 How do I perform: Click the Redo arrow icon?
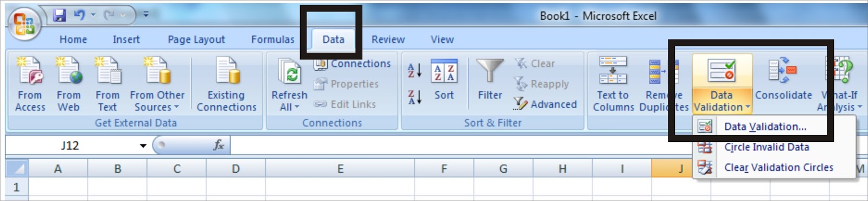(110, 15)
